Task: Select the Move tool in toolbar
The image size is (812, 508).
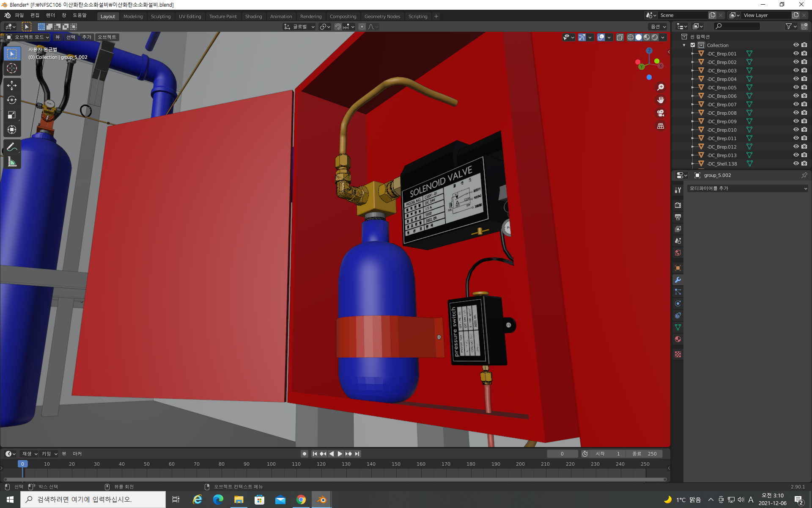Action: tap(11, 86)
